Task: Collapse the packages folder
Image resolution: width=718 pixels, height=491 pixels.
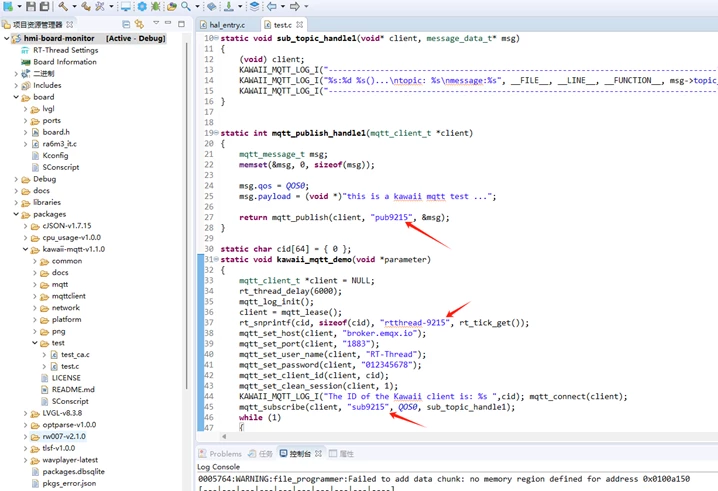Action: [x=16, y=214]
